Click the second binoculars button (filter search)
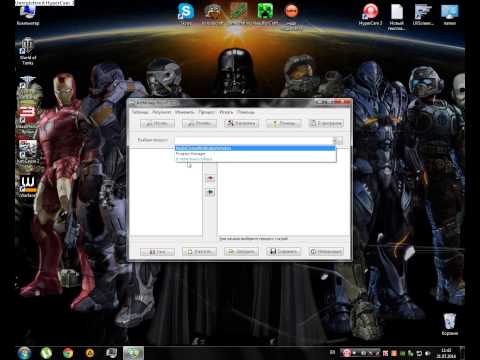 tap(199, 123)
